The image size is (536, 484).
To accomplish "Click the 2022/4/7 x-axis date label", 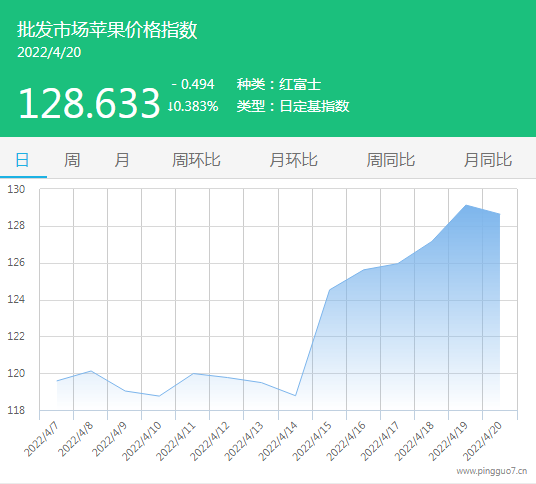I will coord(41,439).
